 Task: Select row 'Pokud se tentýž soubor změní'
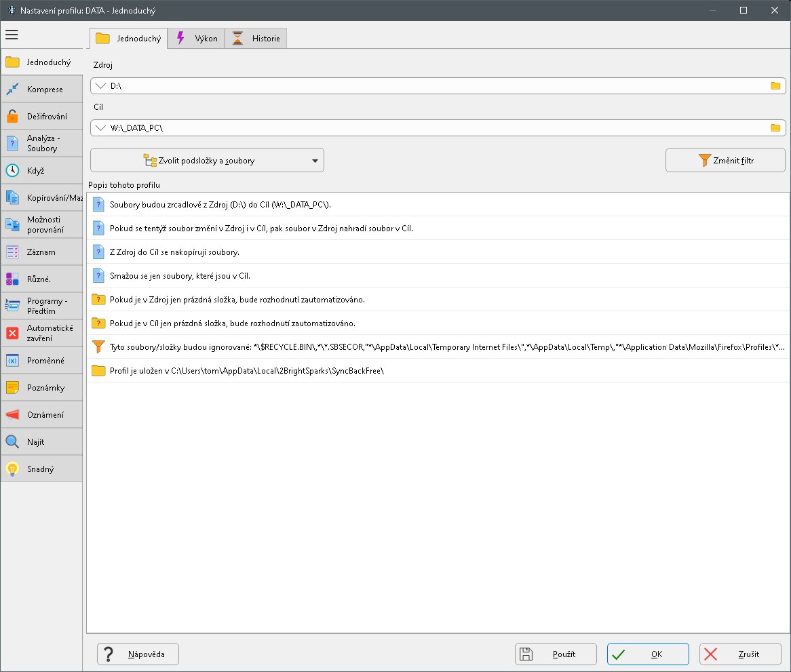coord(438,229)
